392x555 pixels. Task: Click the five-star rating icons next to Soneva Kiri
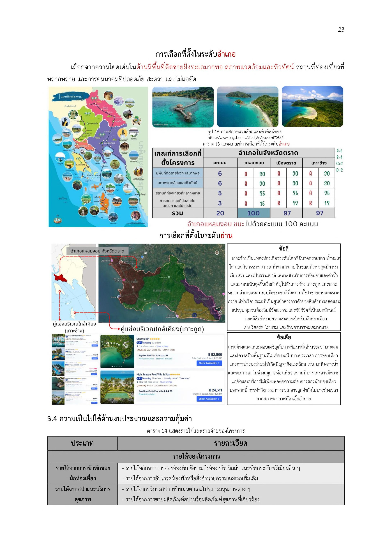tap(155, 339)
